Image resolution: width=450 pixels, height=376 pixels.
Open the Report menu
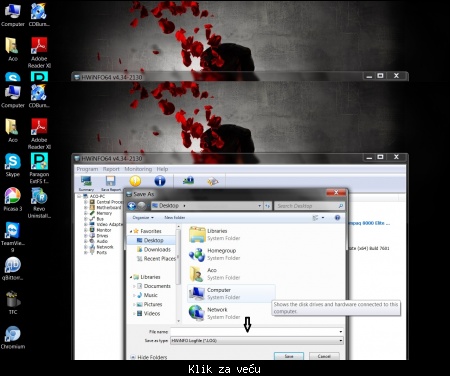(111, 169)
